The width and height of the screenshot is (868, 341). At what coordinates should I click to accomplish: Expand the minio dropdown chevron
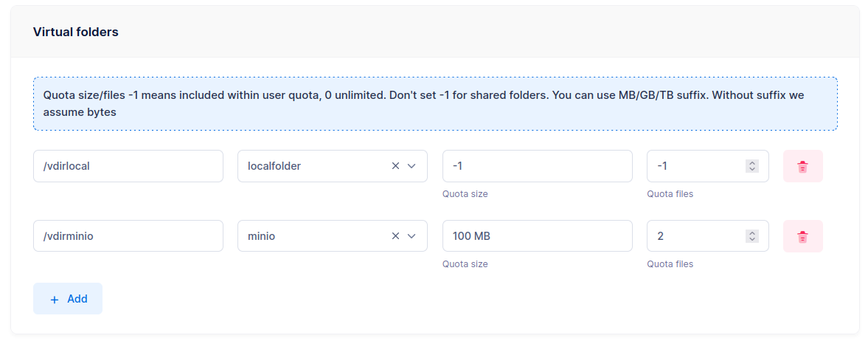tap(412, 236)
